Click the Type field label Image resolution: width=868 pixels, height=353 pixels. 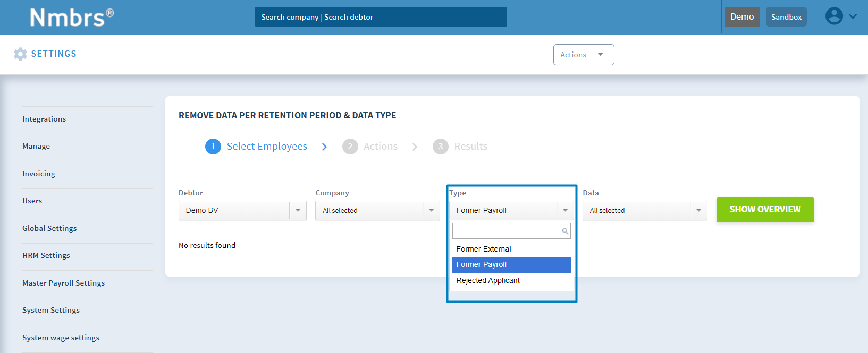tap(458, 193)
